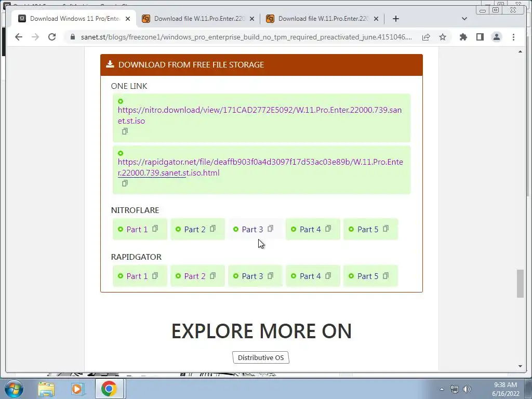This screenshot has width=532, height=399.
Task: Copy Nitroflare Part 1 link icon
Action: 155,229
